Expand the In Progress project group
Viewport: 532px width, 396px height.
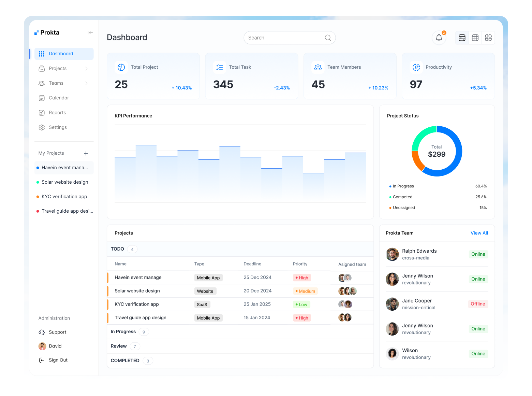coord(123,332)
